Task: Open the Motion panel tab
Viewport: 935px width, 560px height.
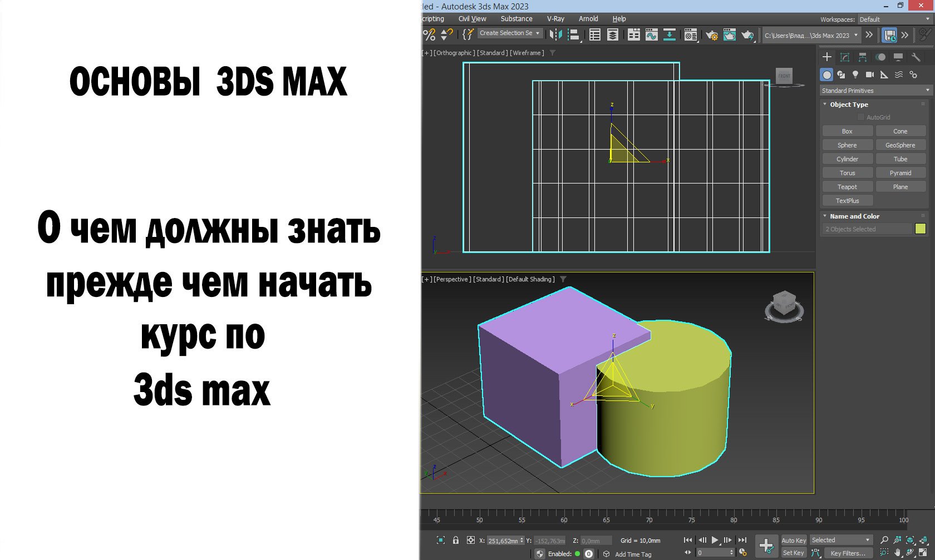Action: click(x=880, y=57)
